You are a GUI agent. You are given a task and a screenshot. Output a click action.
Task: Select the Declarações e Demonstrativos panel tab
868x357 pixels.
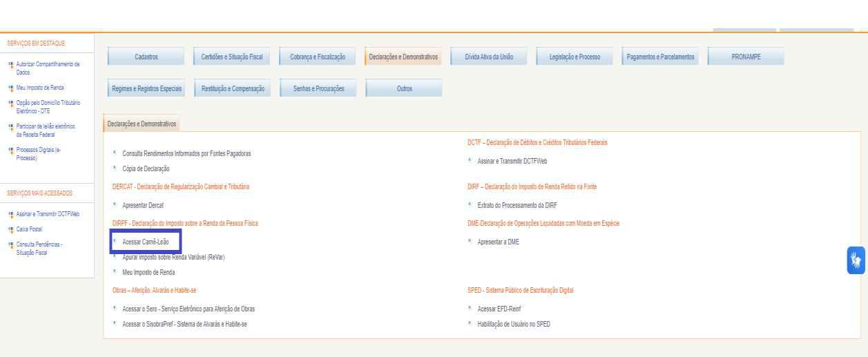coord(141,124)
